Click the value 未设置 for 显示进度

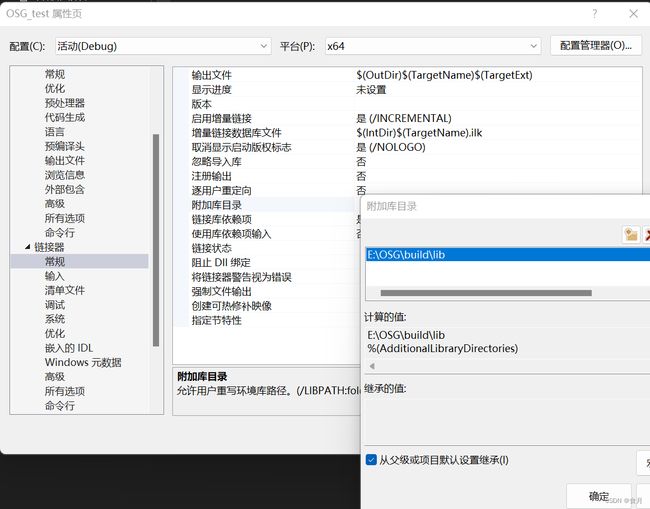pyautogui.click(x=371, y=90)
